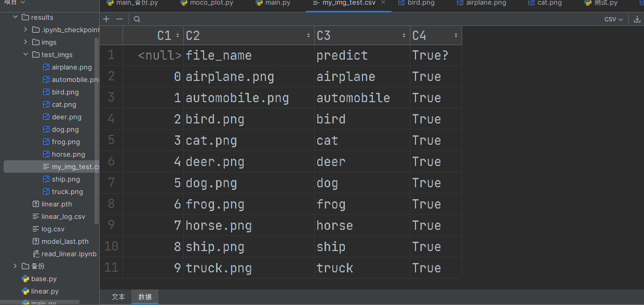This screenshot has height=305, width=644.
Task: Collapse the test_imgs folder
Action: point(25,54)
